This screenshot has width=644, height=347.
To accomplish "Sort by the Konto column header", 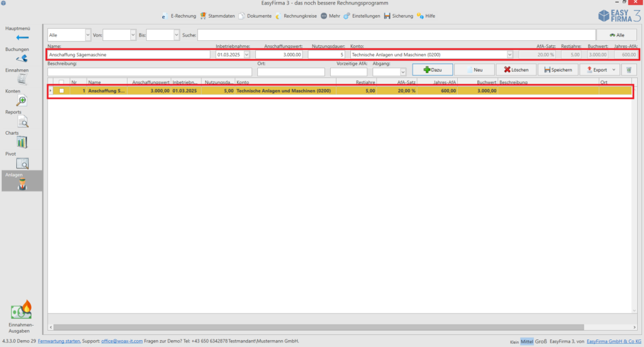I will click(286, 82).
